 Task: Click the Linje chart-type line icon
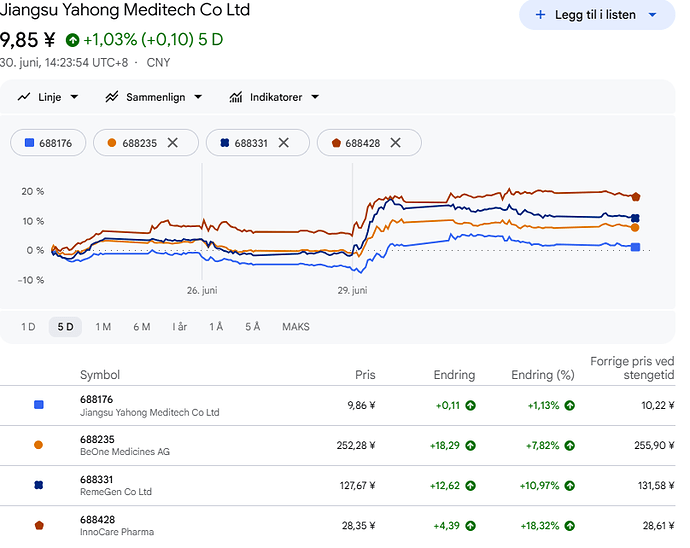[24, 97]
